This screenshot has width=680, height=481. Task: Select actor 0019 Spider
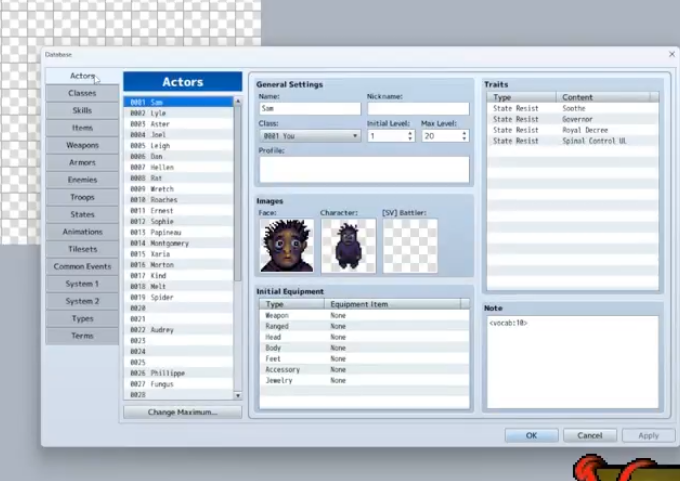pyautogui.click(x=179, y=298)
